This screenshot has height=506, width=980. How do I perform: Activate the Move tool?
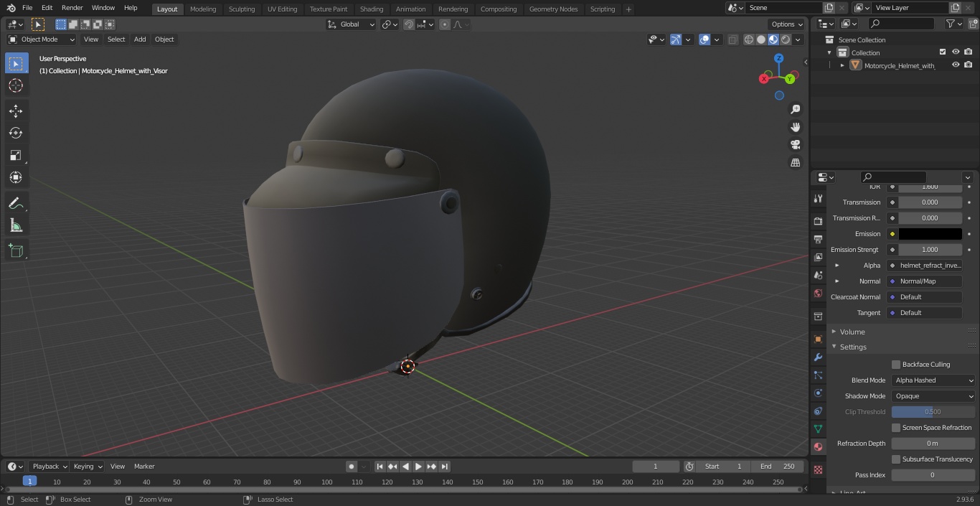click(x=16, y=111)
